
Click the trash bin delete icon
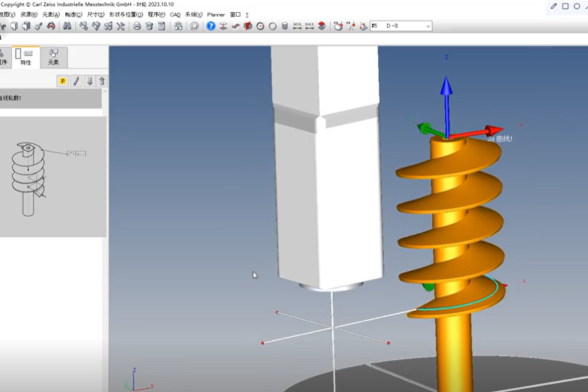click(x=149, y=26)
